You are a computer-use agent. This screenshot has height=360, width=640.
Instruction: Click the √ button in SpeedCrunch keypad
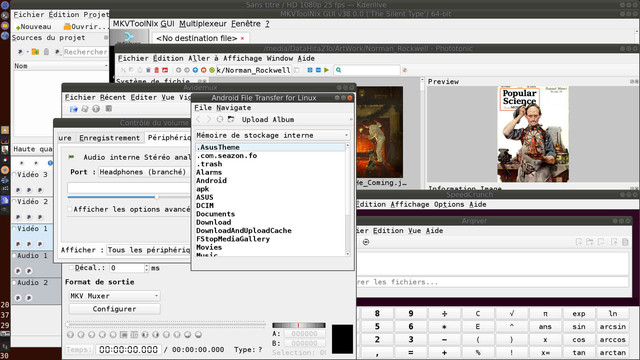511,313
